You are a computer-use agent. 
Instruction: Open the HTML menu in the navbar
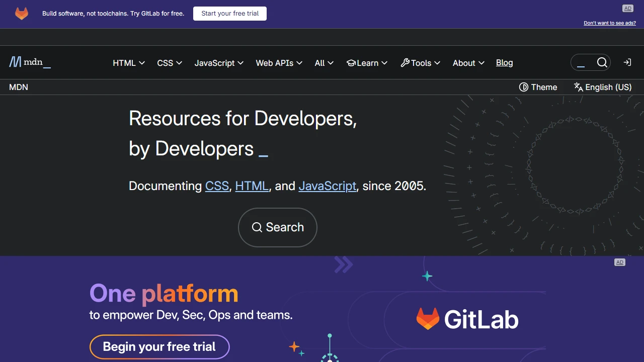point(124,63)
